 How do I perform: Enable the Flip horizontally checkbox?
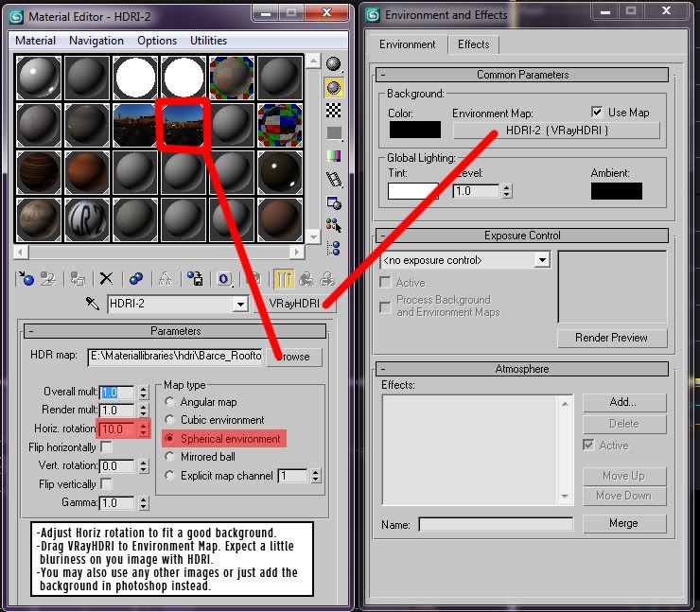click(106, 446)
